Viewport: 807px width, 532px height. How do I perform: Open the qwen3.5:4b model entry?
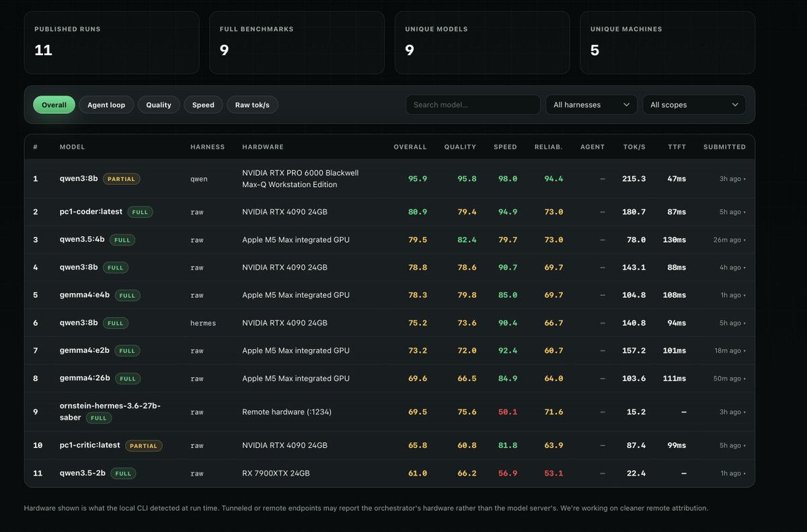pos(82,239)
